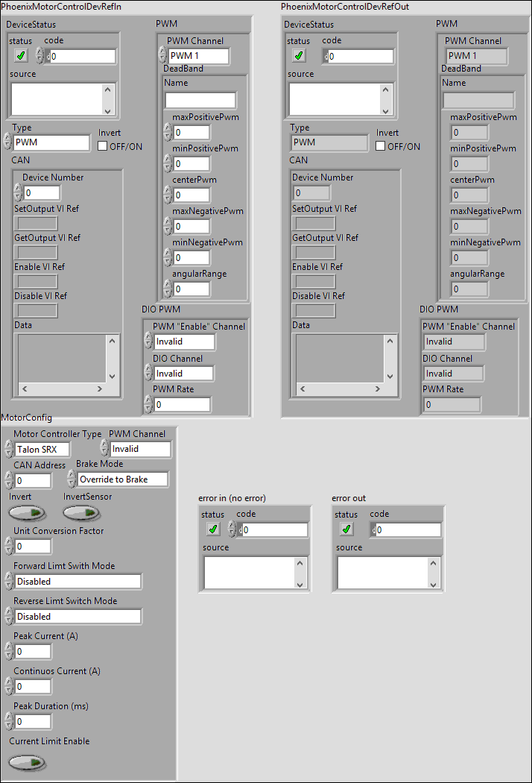
Task: Click the stepper arrows for Peak Current (A)
Action: point(8,652)
